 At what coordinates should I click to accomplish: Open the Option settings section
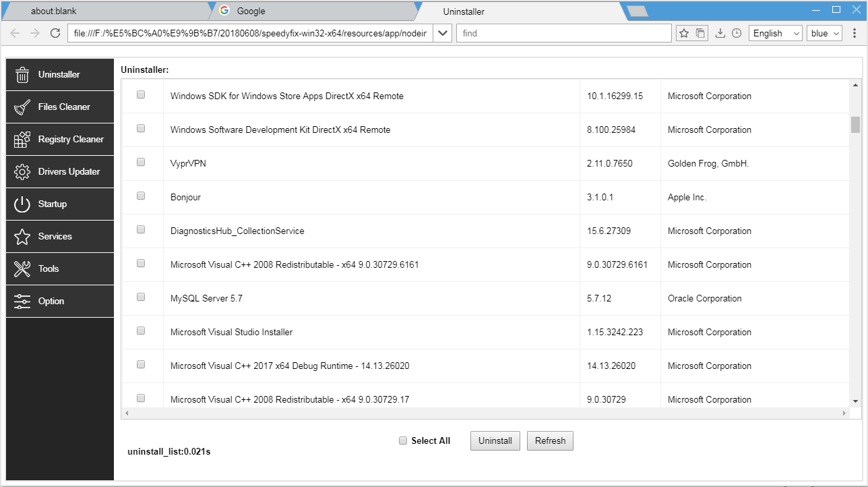60,301
